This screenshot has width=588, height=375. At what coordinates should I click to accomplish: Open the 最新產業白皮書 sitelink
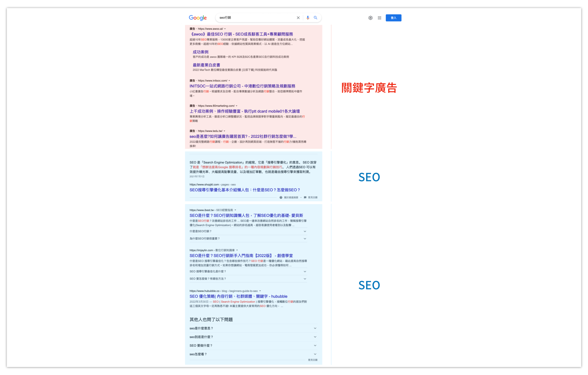point(206,65)
